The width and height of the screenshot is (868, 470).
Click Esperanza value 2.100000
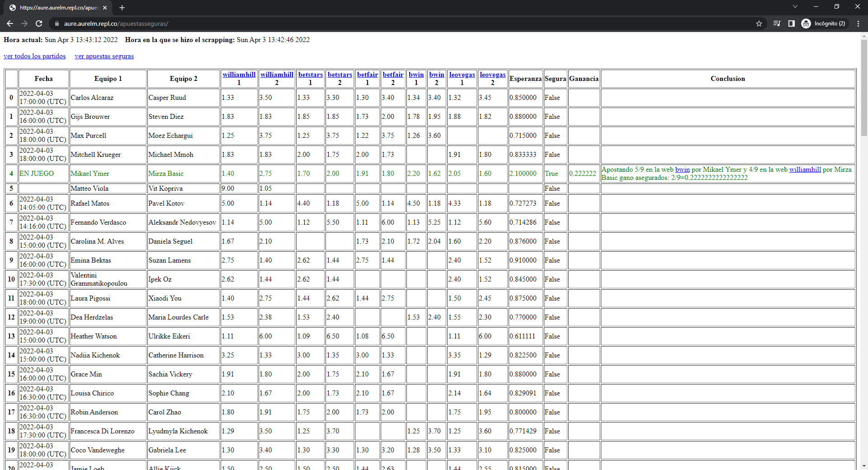tap(525, 174)
